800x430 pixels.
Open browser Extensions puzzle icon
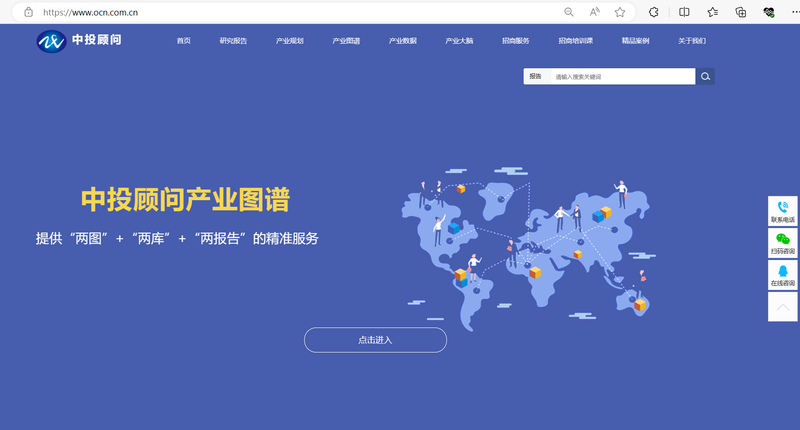click(654, 12)
